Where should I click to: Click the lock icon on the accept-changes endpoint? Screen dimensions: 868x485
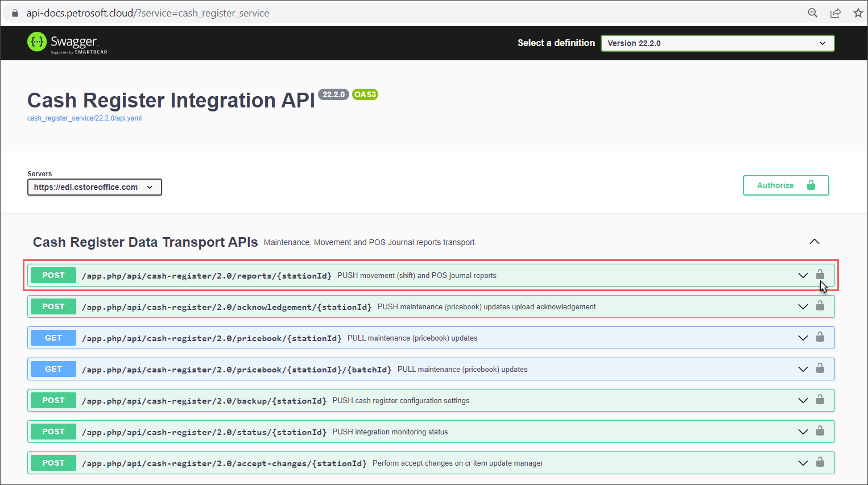click(x=820, y=462)
